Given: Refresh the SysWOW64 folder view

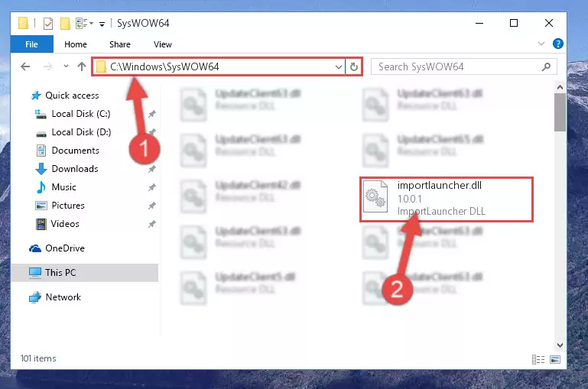Looking at the screenshot, I should [x=353, y=67].
